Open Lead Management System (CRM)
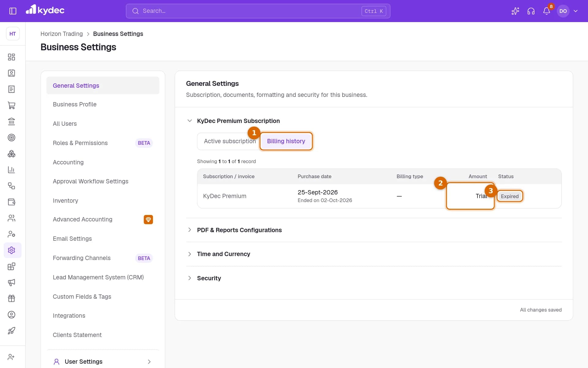Image resolution: width=588 pixels, height=368 pixels. [103, 277]
